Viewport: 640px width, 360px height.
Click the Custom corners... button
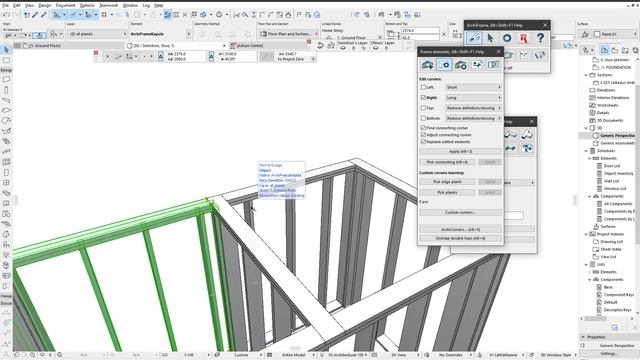[x=460, y=212]
